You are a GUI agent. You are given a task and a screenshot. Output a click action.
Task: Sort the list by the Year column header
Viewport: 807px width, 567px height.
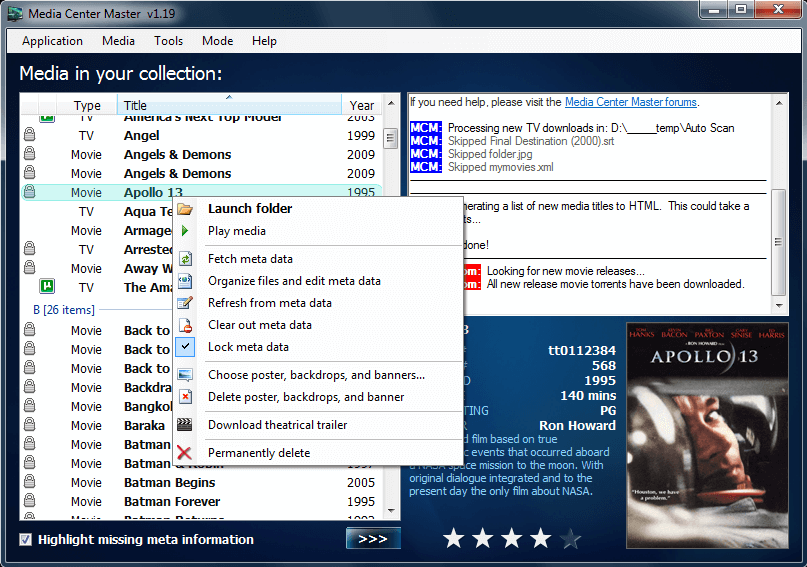(361, 106)
